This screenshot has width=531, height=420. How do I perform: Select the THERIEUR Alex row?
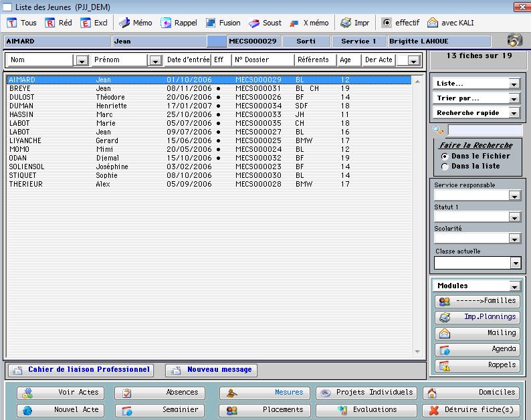[x=209, y=185]
